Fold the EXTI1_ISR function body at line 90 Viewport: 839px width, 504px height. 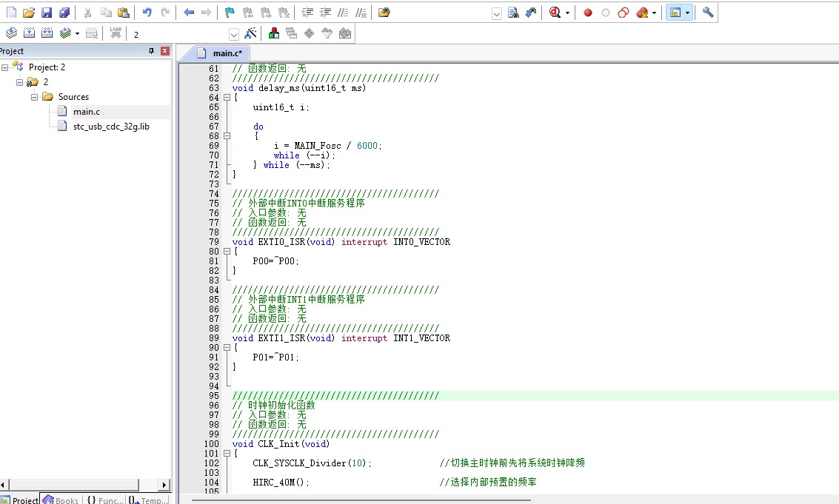click(227, 348)
